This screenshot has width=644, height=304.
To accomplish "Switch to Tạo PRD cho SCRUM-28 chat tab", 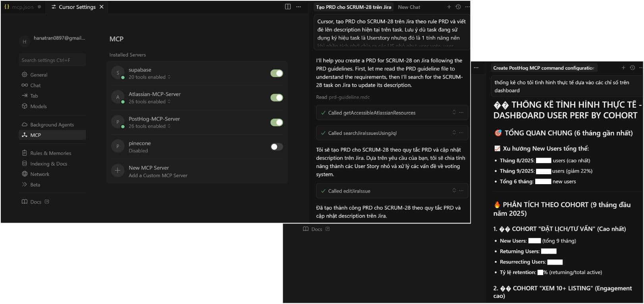I will pyautogui.click(x=353, y=7).
